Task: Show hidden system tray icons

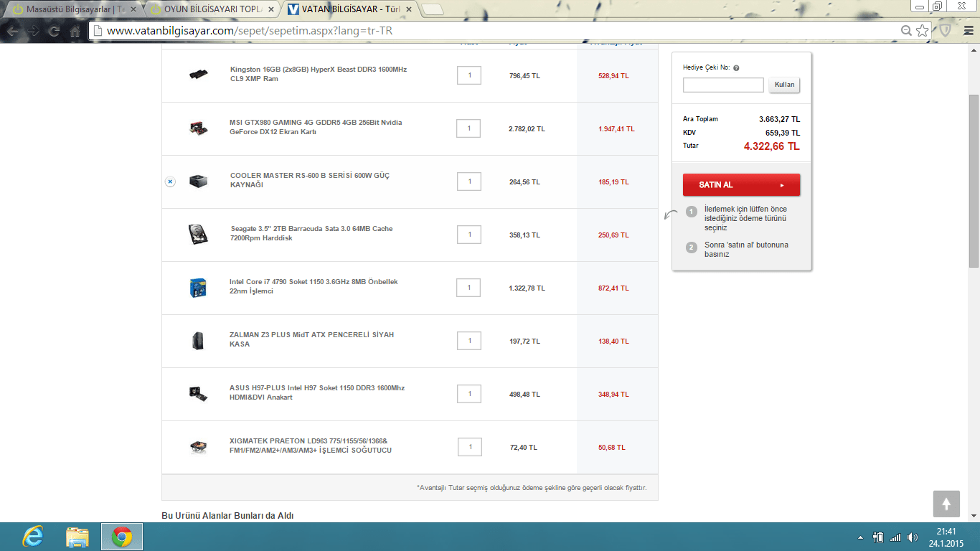Action: click(861, 537)
